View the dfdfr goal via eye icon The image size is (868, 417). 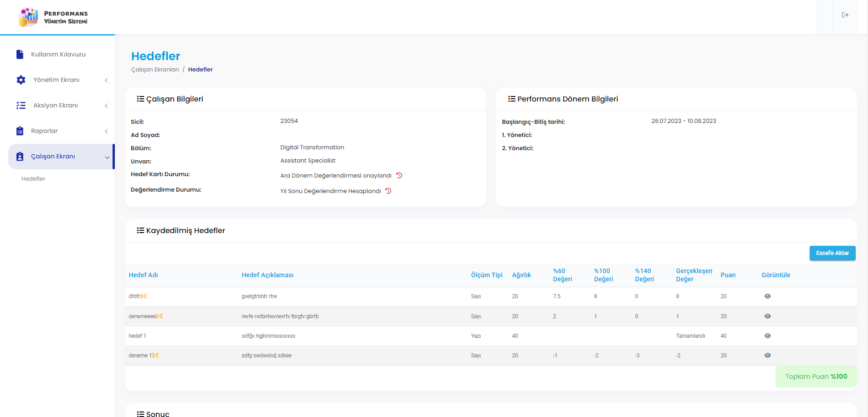(767, 296)
